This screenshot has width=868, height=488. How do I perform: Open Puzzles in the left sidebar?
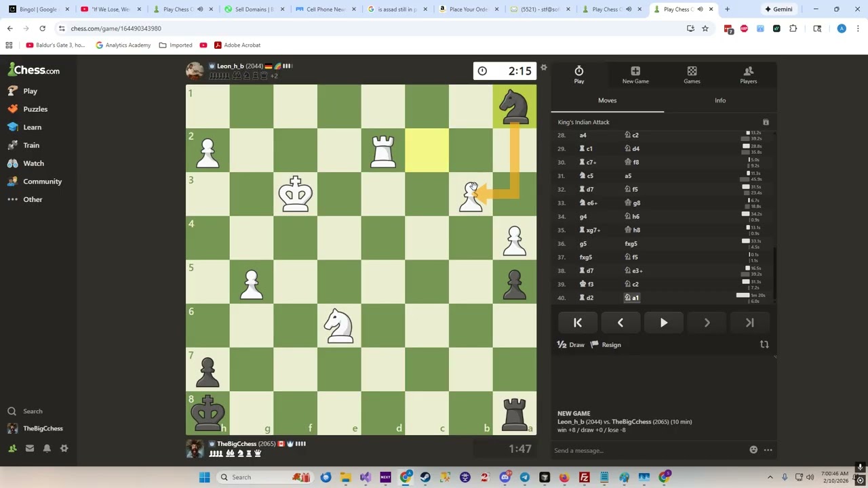(x=28, y=109)
